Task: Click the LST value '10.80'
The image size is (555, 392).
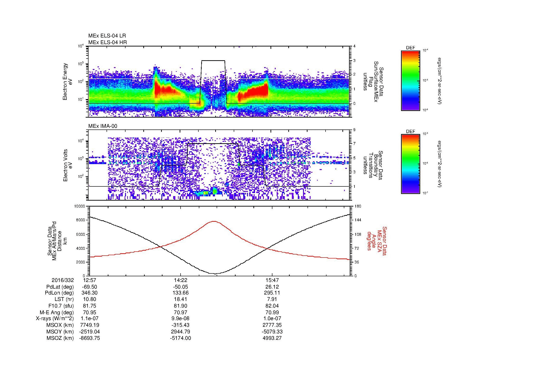Action: 89,300
